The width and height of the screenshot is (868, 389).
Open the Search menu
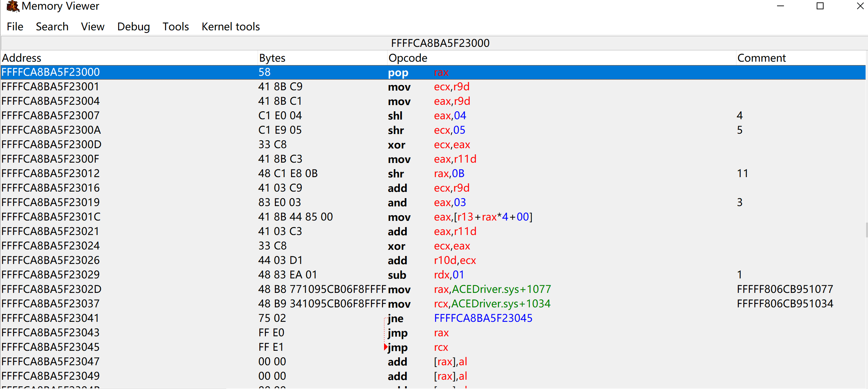(x=52, y=27)
